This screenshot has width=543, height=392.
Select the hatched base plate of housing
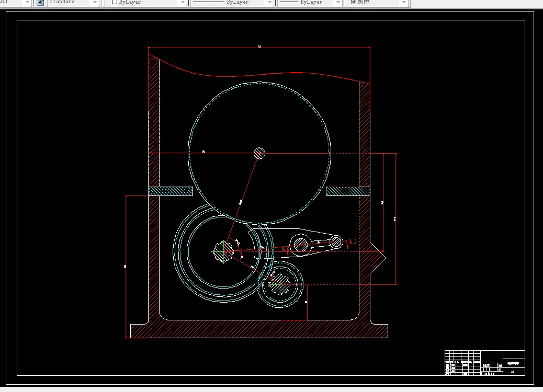[x=259, y=329]
